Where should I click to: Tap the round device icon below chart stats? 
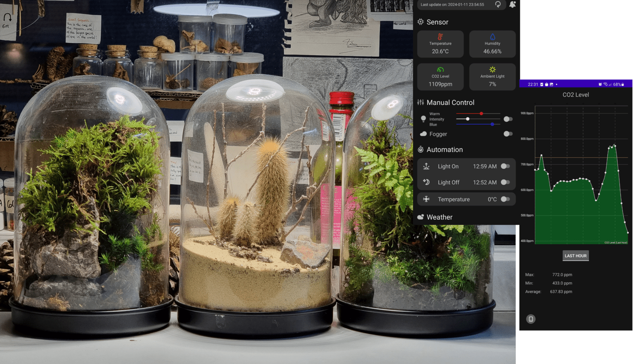(x=531, y=319)
